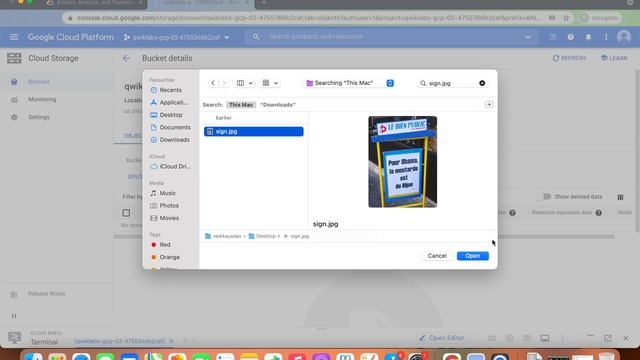This screenshot has width=640, height=360.
Task: Go back from Bucket details
Action: click(x=126, y=58)
